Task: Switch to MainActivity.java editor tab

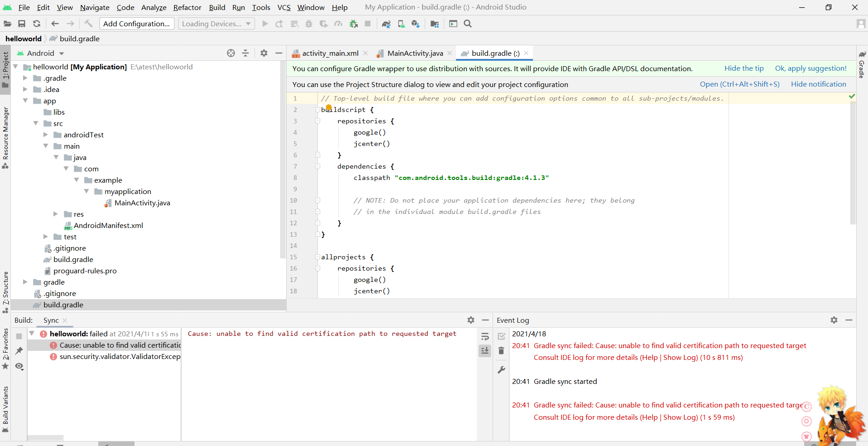Action: tap(415, 53)
